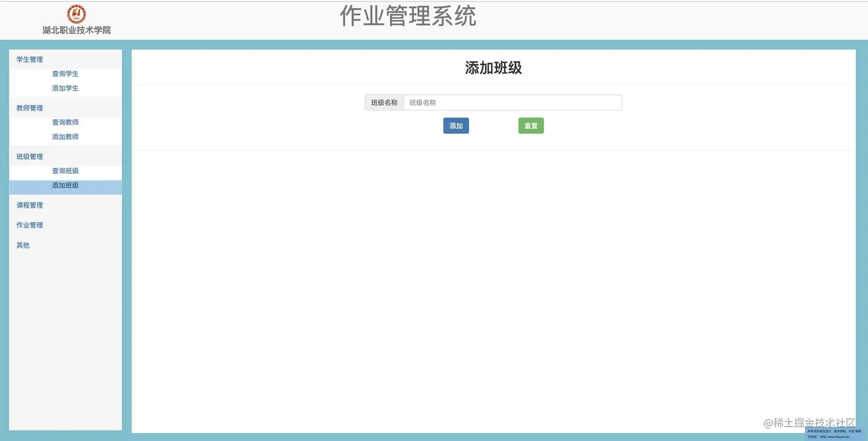This screenshot has width=868, height=441.
Task: Expand the 作业管理 sidebar section
Action: coord(29,225)
